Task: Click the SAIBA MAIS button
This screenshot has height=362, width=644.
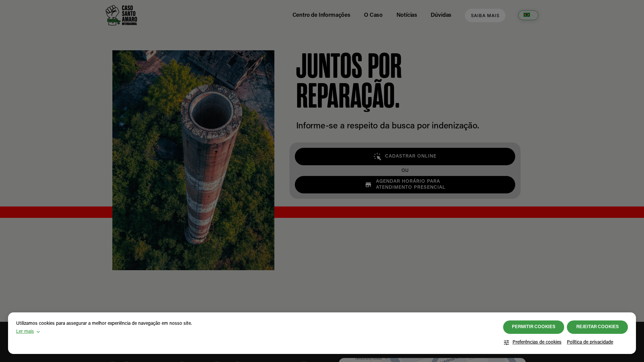Action: pyautogui.click(x=485, y=15)
